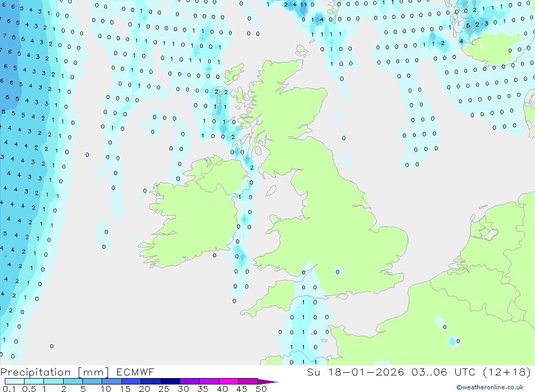Screen dimensions: 535x392
Task: Pick the 0.5–1 mm legend swatch
Action: (x=34, y=381)
